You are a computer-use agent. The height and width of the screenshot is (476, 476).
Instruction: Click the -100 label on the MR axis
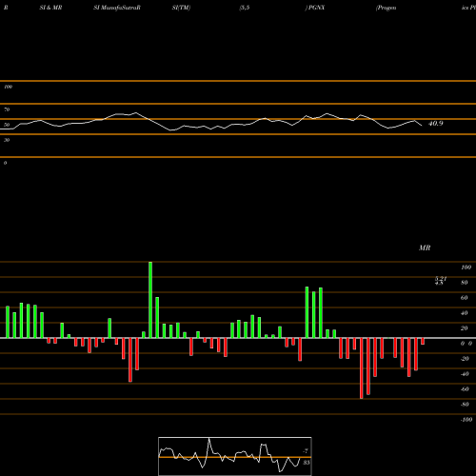point(466,420)
